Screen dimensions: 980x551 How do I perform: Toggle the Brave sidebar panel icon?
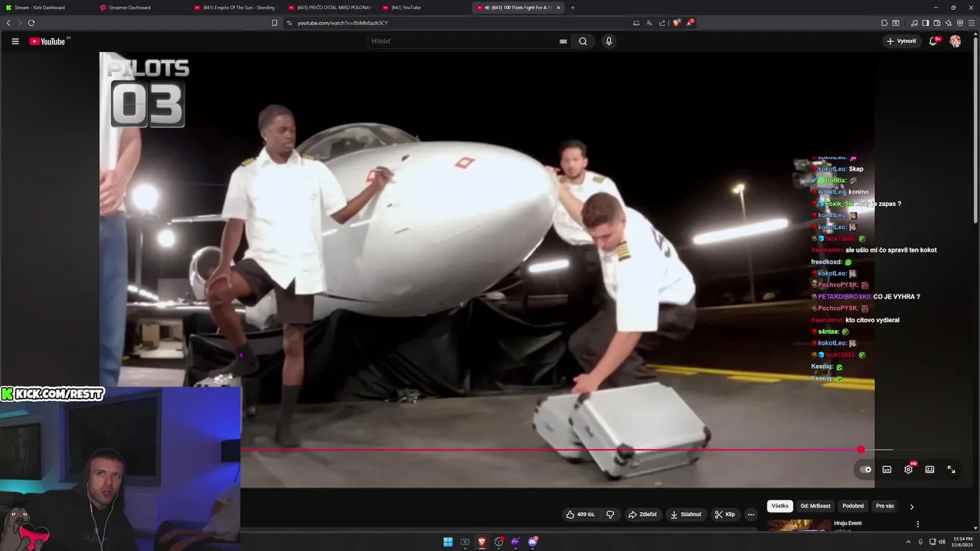point(926,23)
